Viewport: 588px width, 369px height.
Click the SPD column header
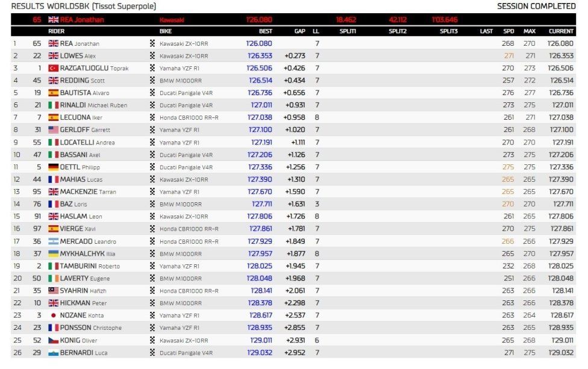click(508, 31)
